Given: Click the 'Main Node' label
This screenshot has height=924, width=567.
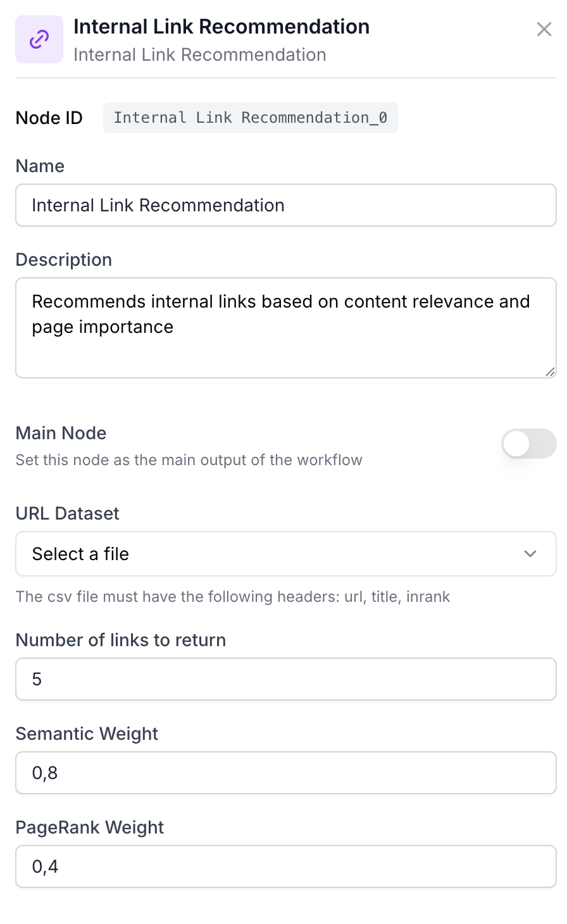Looking at the screenshot, I should (61, 433).
